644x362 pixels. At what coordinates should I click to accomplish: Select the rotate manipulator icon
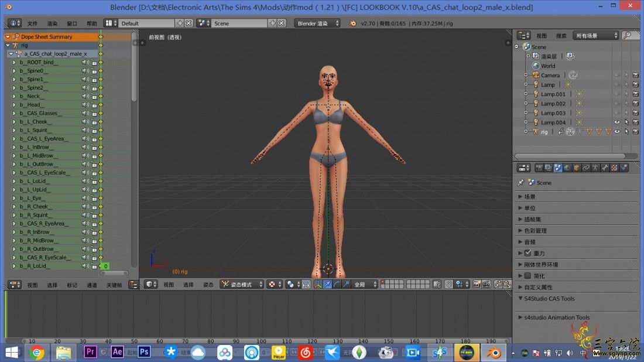click(337, 284)
